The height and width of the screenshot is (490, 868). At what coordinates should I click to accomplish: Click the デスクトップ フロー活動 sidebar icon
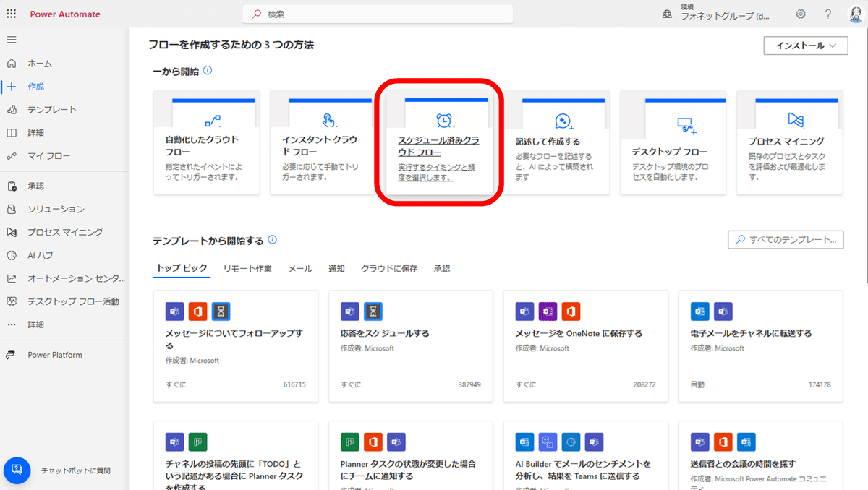point(12,302)
